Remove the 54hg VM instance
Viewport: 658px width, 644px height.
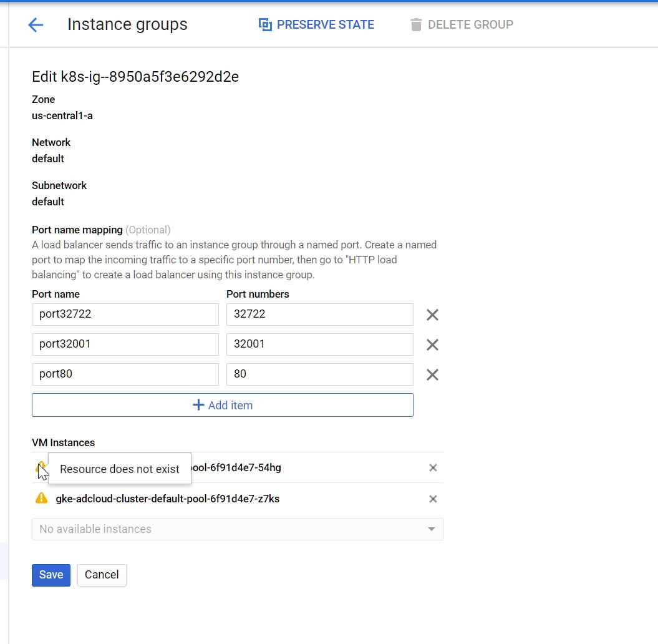[x=433, y=468]
